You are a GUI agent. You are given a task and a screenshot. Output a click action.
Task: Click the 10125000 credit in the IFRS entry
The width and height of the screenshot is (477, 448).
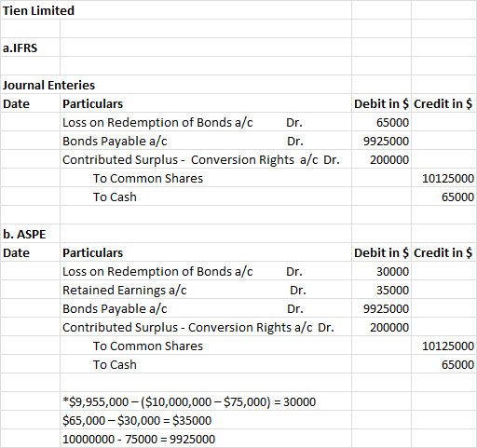[x=444, y=178]
